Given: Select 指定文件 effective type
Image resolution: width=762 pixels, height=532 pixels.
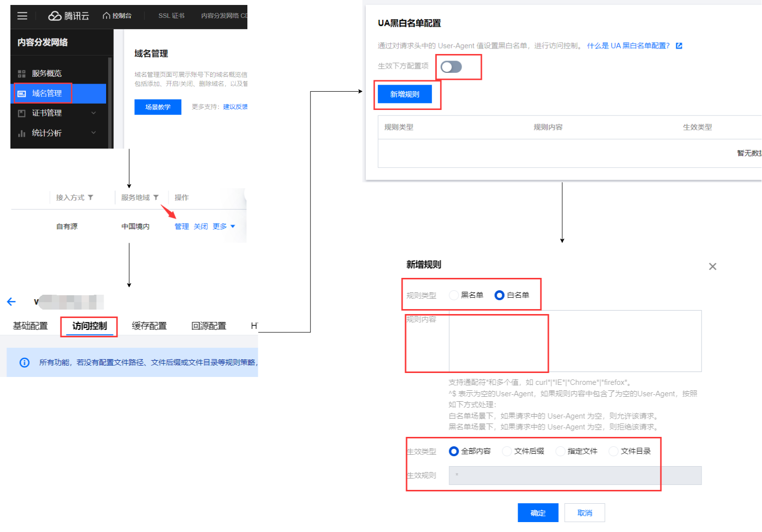Looking at the screenshot, I should (x=560, y=451).
